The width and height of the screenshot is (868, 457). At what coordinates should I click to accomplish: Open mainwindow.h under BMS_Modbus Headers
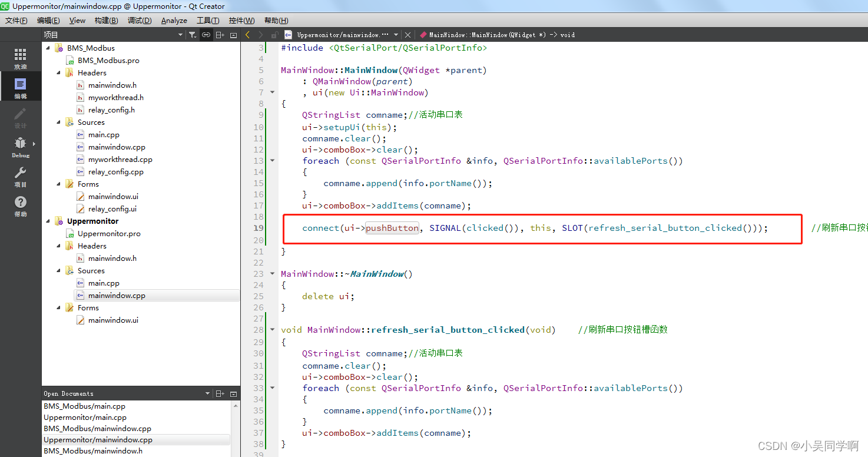pos(112,85)
